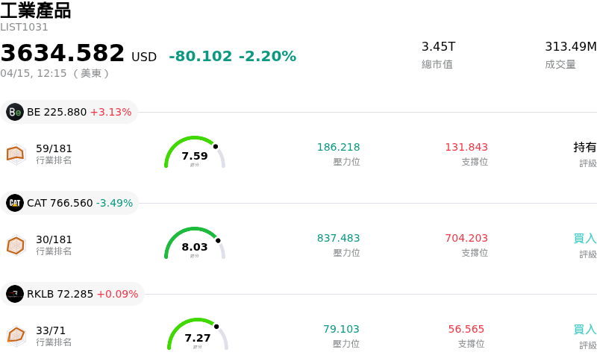
Task: Click the 3.45T total market cap
Action: click(x=439, y=46)
